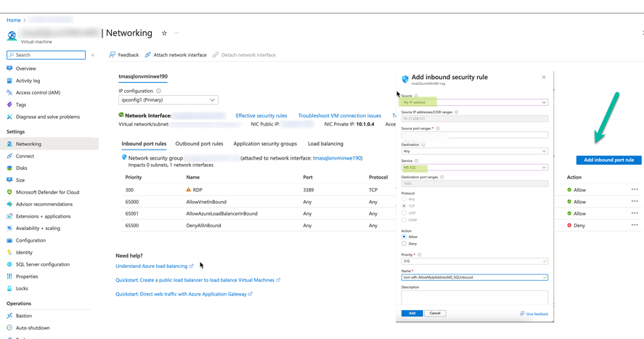Open the ellipsis menu for the DenyAllInBound rule
The width and height of the screenshot is (644, 339).
(635, 225)
